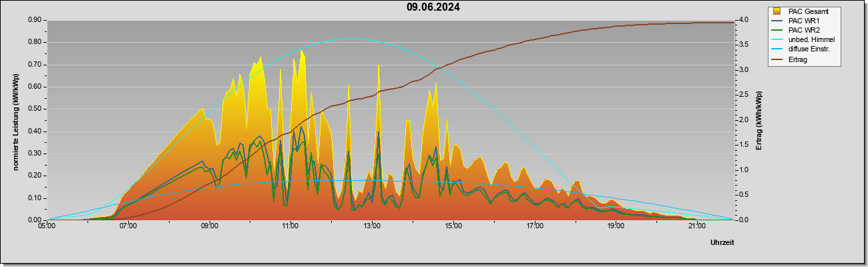Select the PAC WR1 legend entry

[803, 21]
